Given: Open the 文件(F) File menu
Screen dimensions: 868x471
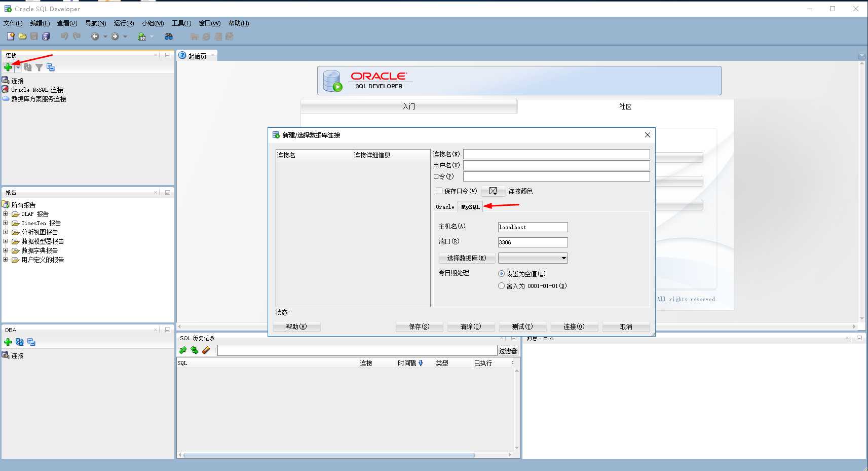Looking at the screenshot, I should point(13,23).
